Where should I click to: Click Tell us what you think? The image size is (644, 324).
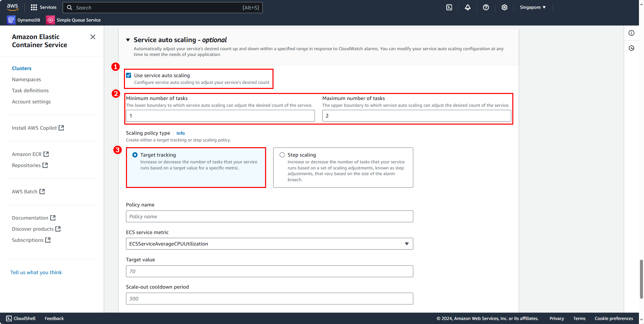(x=36, y=272)
